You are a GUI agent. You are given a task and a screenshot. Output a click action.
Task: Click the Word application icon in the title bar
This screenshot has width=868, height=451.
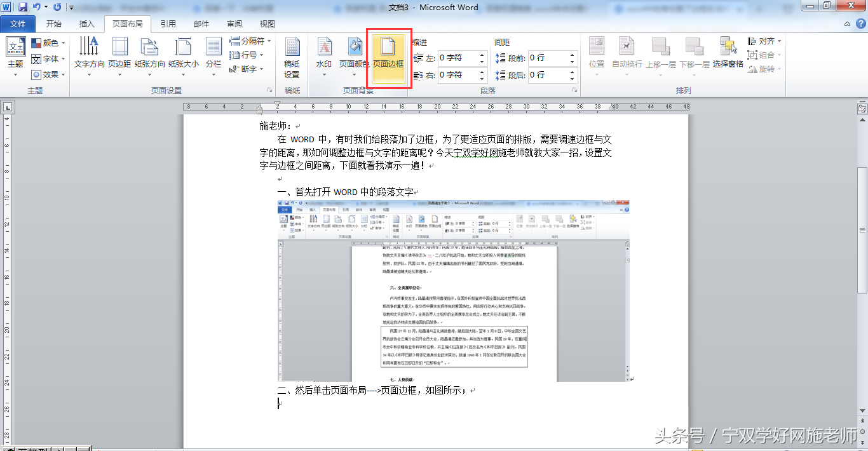pos(7,7)
